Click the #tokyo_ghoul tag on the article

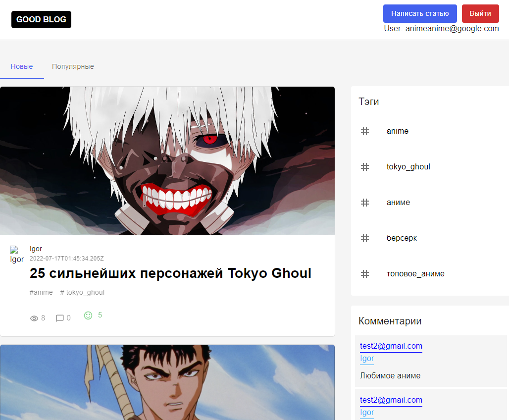tap(82, 292)
